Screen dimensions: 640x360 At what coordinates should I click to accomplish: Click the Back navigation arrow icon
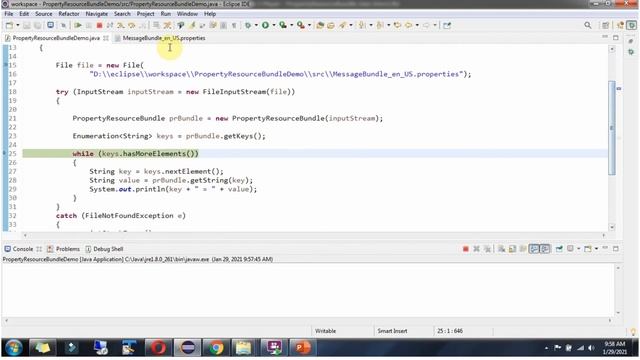coord(409,25)
